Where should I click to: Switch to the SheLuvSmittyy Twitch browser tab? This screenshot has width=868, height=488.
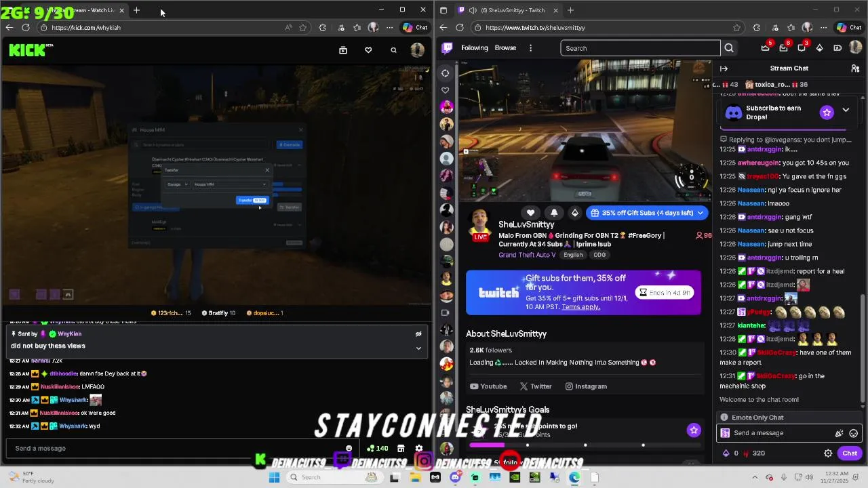pyautogui.click(x=507, y=10)
